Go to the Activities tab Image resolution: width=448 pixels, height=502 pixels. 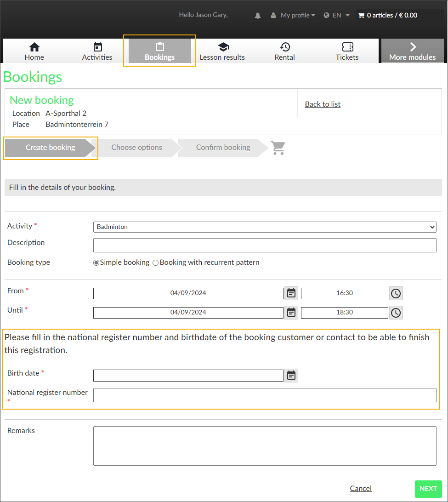[97, 51]
